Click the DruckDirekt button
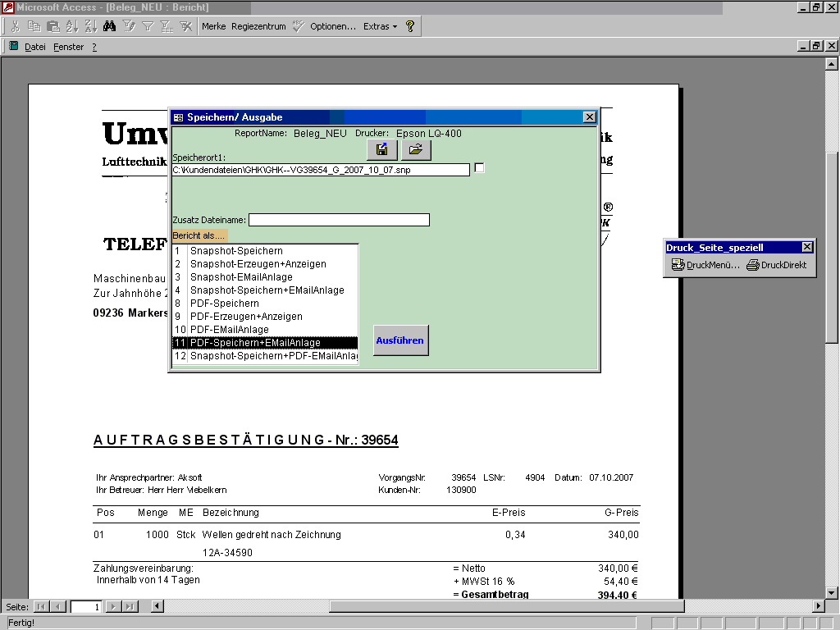 (776, 265)
